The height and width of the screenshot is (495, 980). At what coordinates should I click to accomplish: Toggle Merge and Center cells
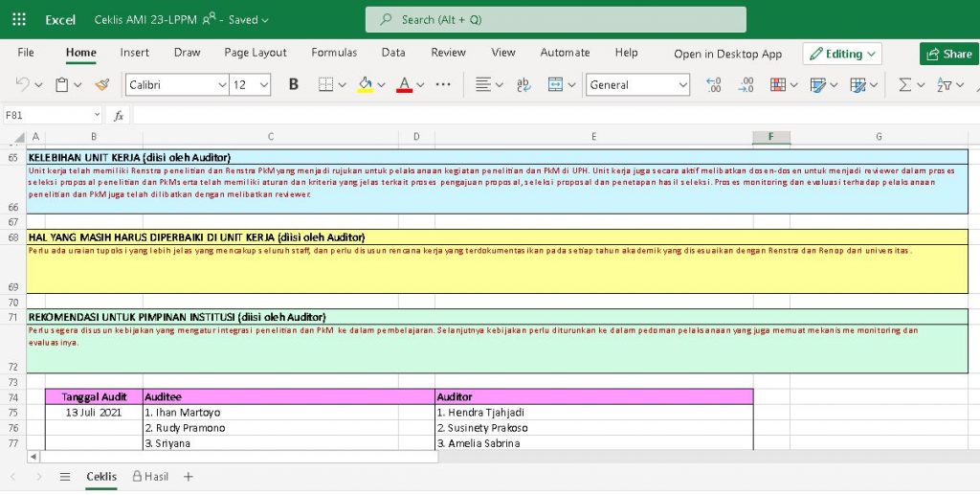[x=555, y=85]
